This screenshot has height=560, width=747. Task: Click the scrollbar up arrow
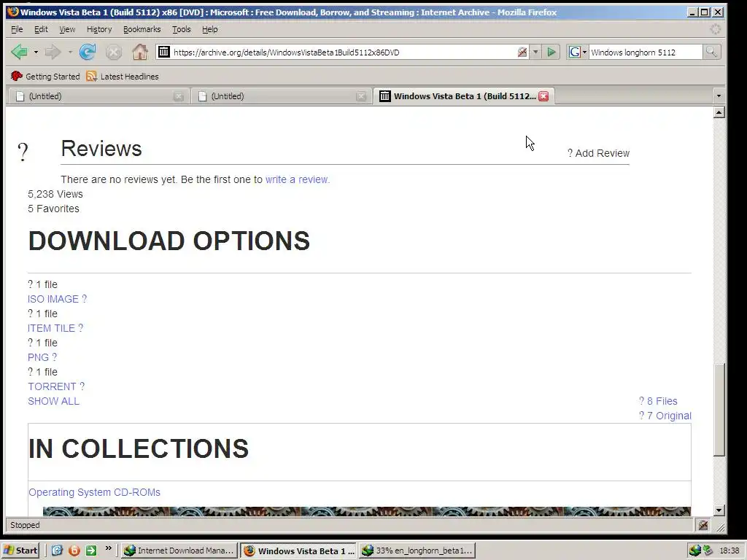click(x=719, y=112)
